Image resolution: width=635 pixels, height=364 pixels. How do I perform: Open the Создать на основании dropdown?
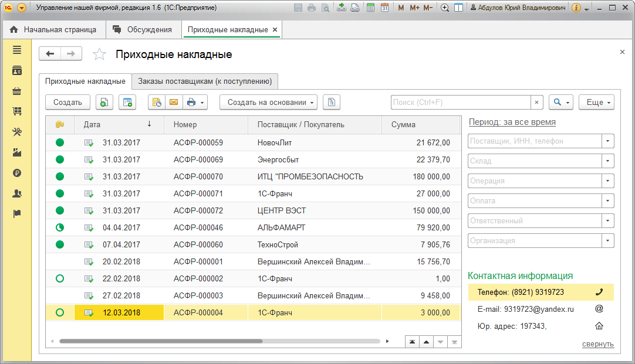[x=268, y=102]
